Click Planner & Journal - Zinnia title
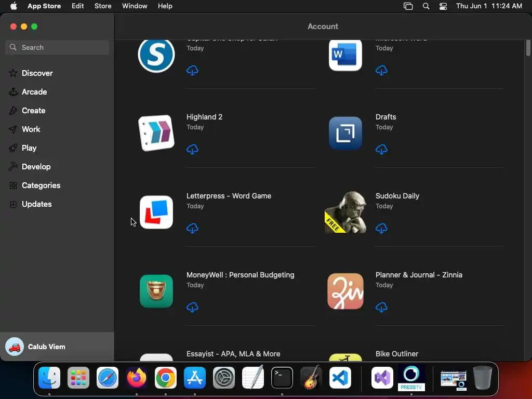The height and width of the screenshot is (399, 532). (419, 275)
